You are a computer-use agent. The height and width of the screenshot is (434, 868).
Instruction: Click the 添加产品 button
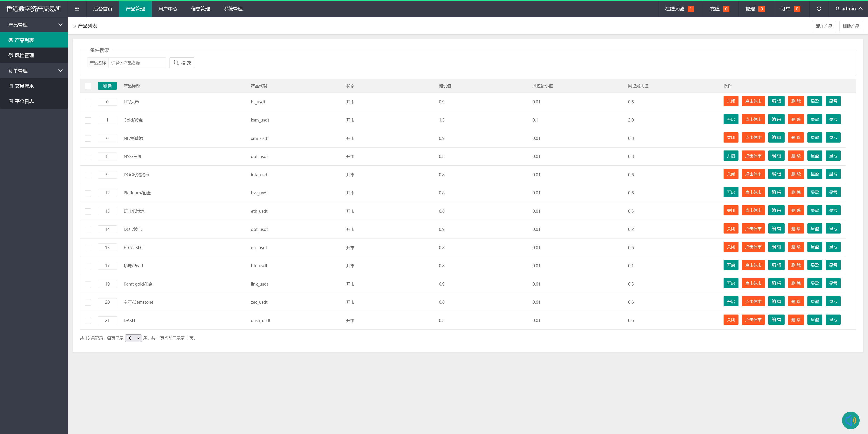824,26
